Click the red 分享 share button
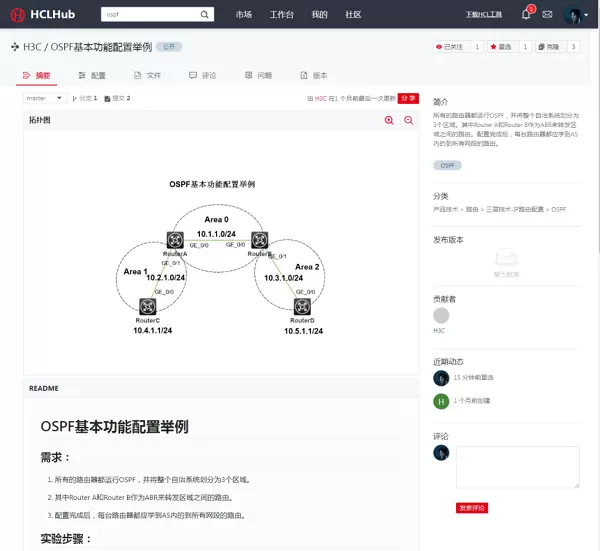This screenshot has width=600, height=551. (408, 98)
